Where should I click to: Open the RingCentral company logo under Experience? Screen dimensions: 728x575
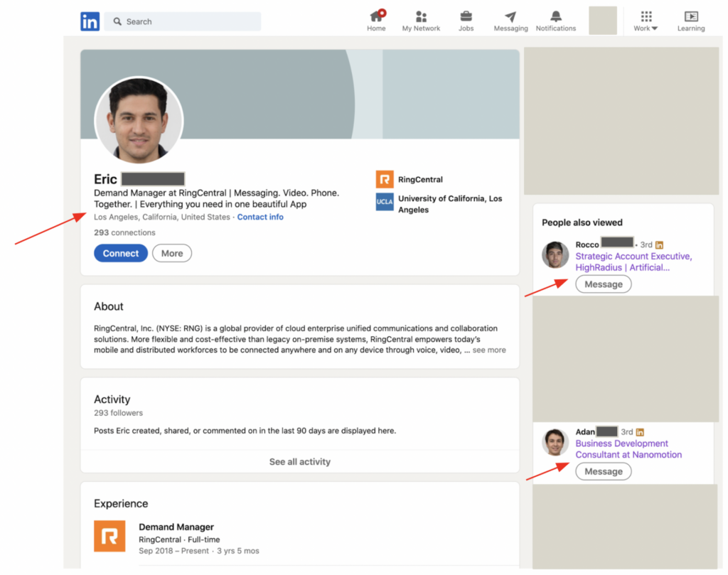[x=109, y=537]
